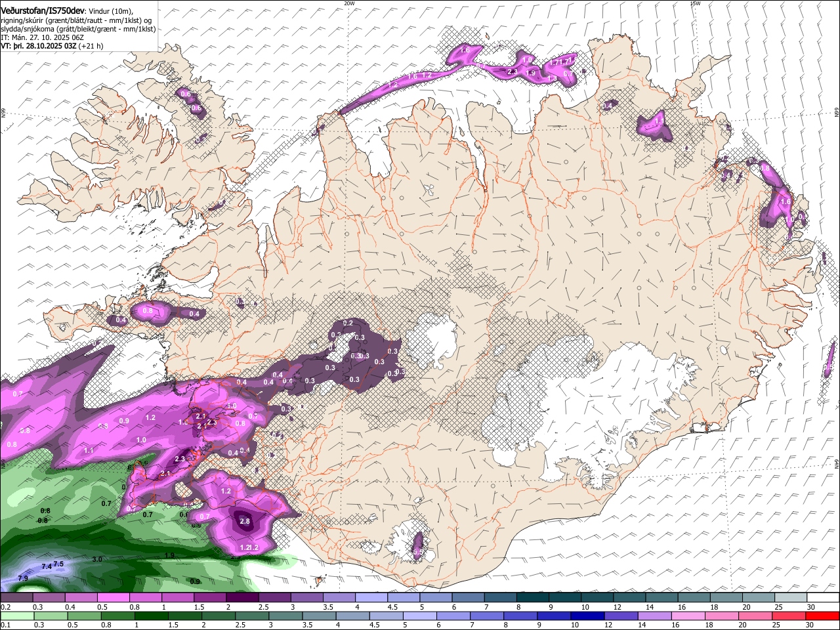The height and width of the screenshot is (630, 840).
Task: Click the dark purple swatch between 2 and 2.5 in the upper legend row
Action: coord(241,598)
